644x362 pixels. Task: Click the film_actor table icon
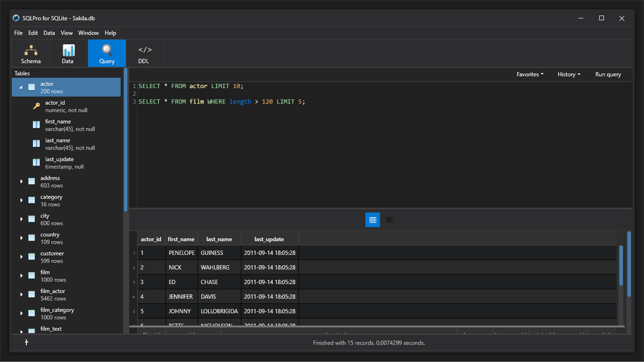click(x=32, y=294)
